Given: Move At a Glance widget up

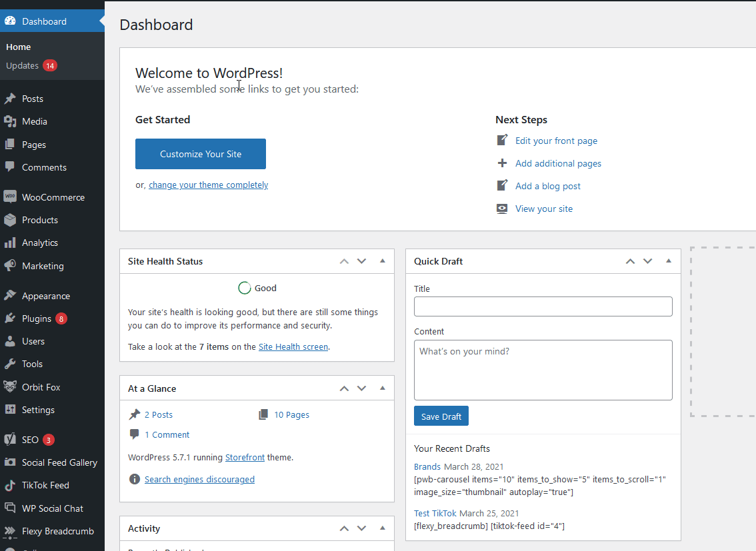Looking at the screenshot, I should [344, 388].
